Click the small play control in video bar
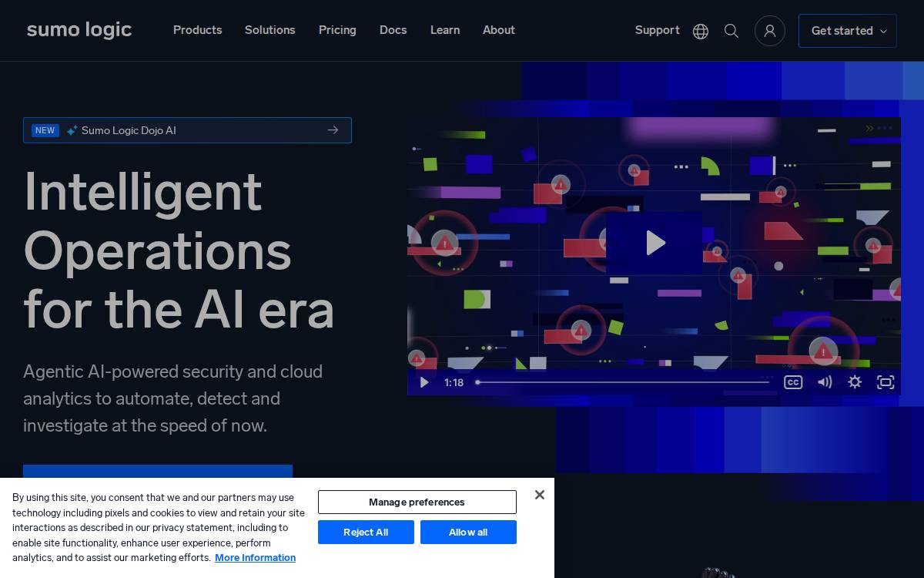 tap(424, 382)
